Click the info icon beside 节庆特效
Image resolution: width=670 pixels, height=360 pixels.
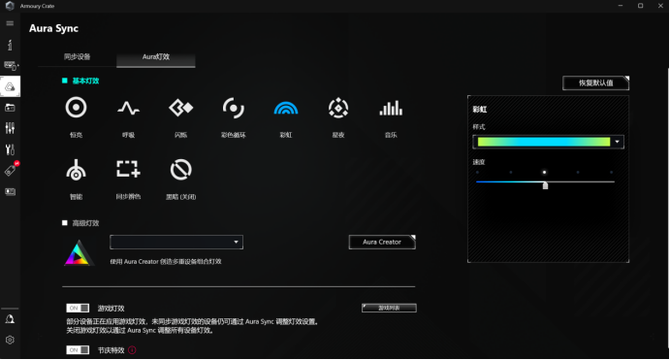click(x=132, y=350)
